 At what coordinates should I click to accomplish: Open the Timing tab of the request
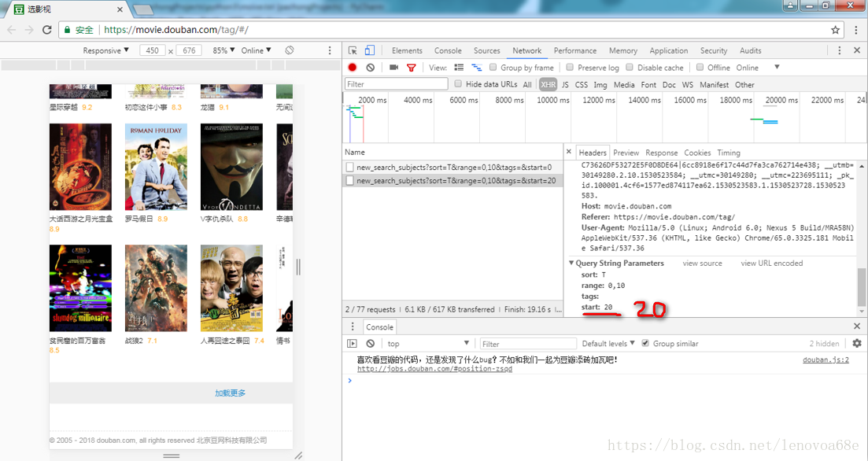click(x=729, y=153)
